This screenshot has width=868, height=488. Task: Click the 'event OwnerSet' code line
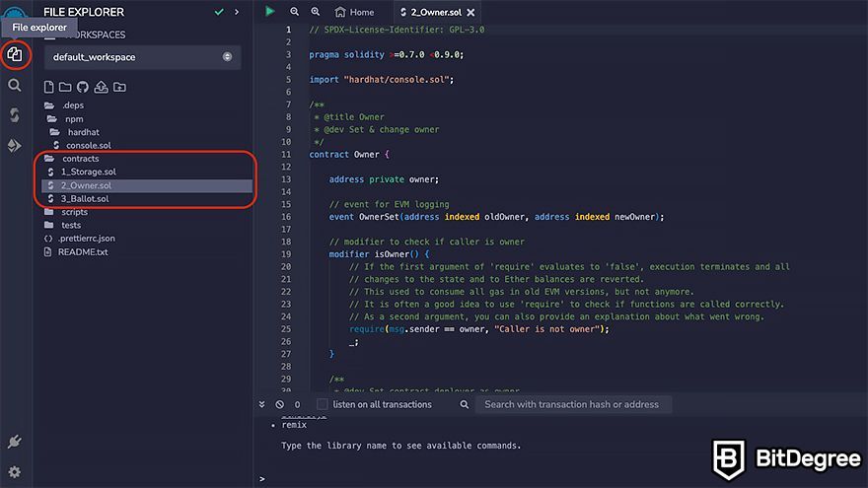(496, 217)
